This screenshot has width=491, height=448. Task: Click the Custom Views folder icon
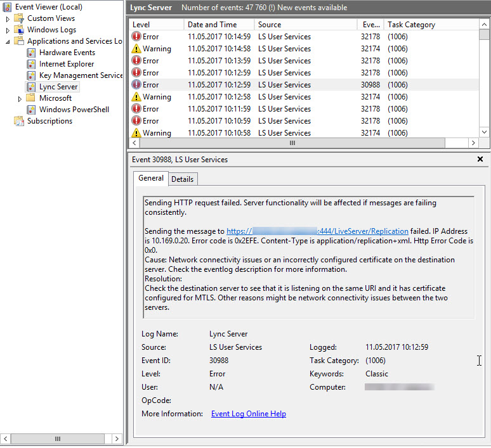click(x=19, y=18)
